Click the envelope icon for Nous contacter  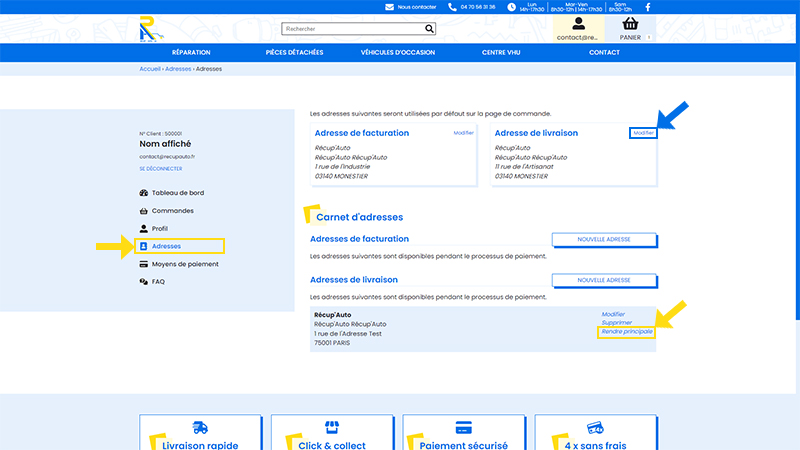click(389, 7)
